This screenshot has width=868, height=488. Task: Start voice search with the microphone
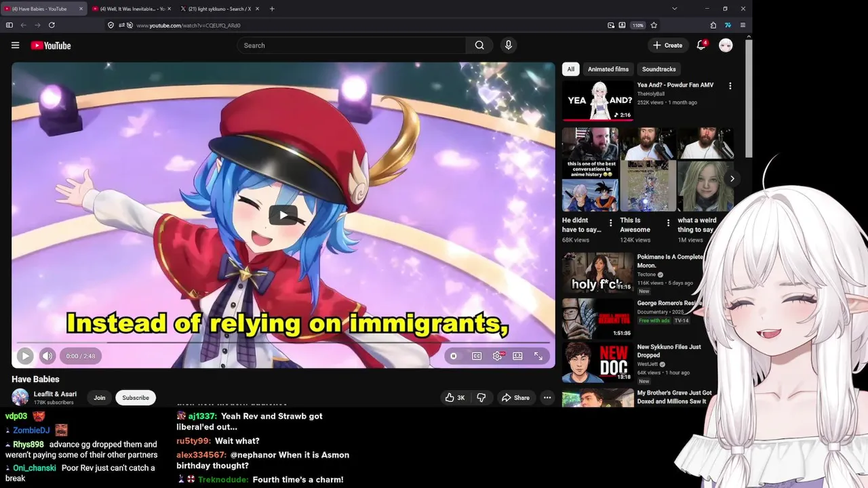coord(508,45)
